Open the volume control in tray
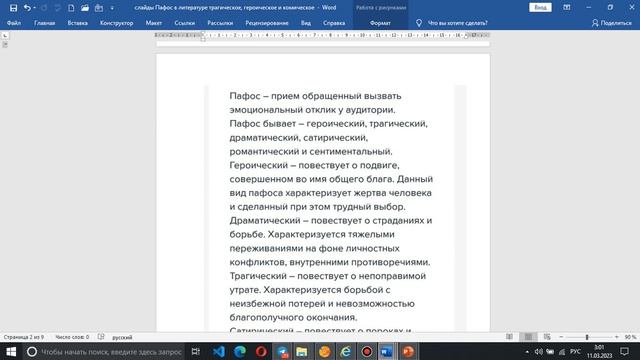The height and width of the screenshot is (360, 640). (x=539, y=352)
